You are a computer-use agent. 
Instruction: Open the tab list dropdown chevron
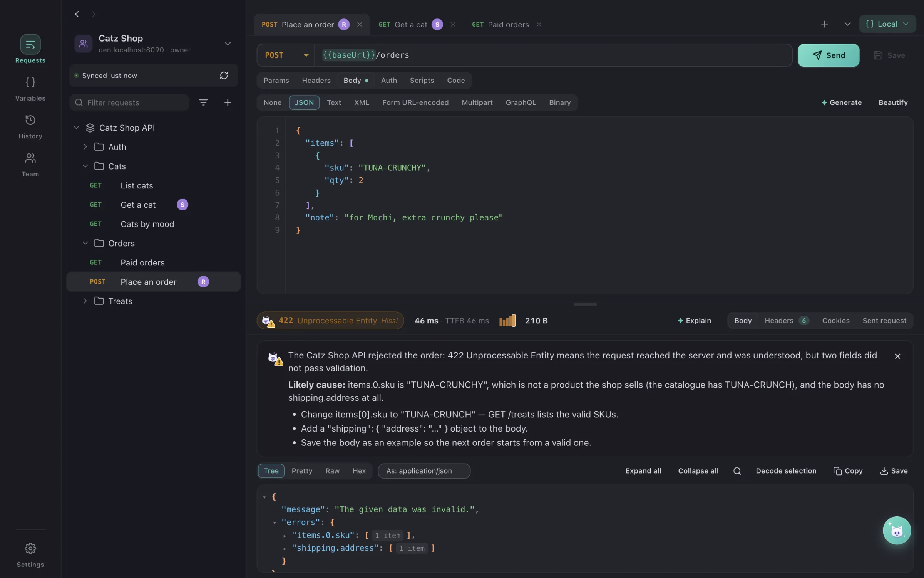[x=847, y=24]
